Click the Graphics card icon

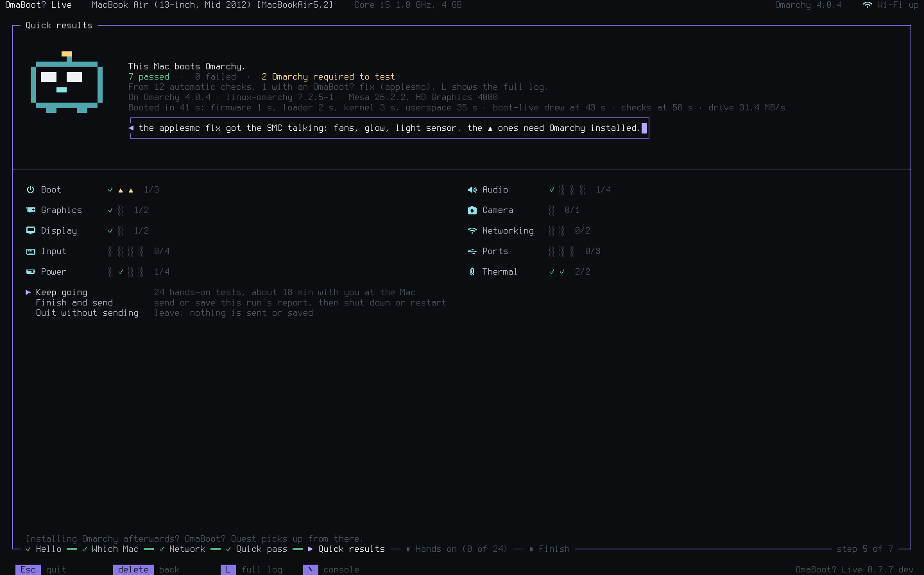(30, 210)
